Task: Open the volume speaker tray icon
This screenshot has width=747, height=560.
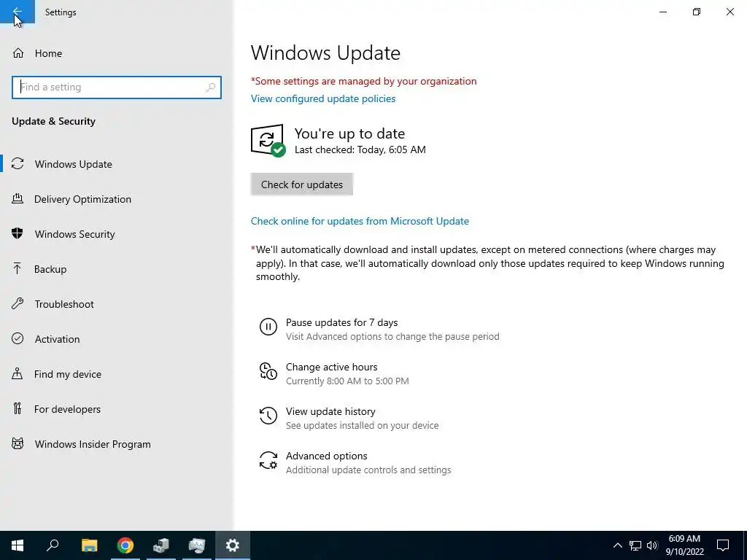Action: coord(652,545)
